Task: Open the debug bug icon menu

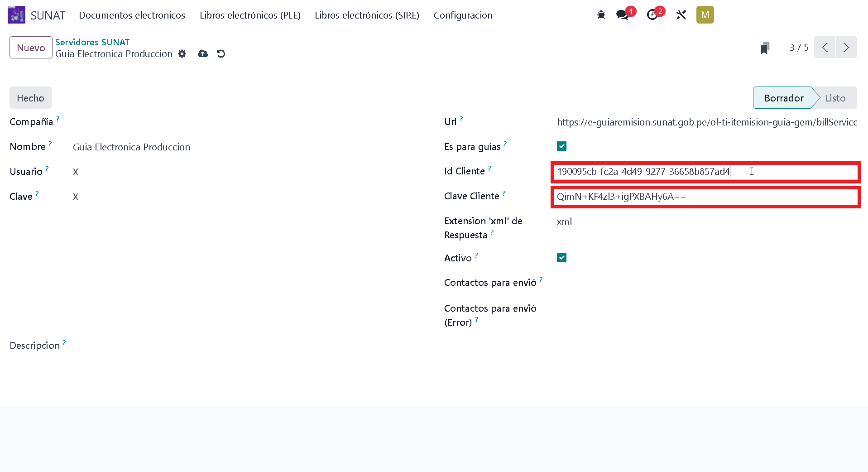Action: tap(601, 15)
